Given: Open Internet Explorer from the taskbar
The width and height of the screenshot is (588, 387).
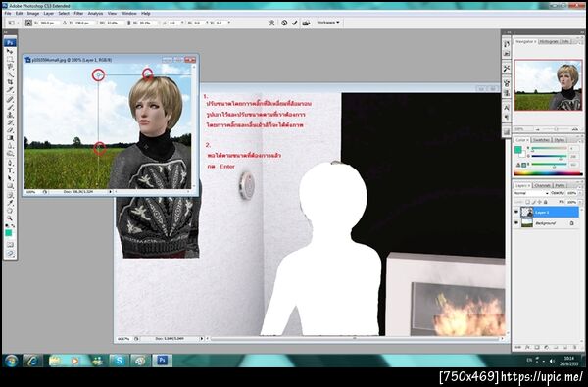Looking at the screenshot, I should (32, 361).
